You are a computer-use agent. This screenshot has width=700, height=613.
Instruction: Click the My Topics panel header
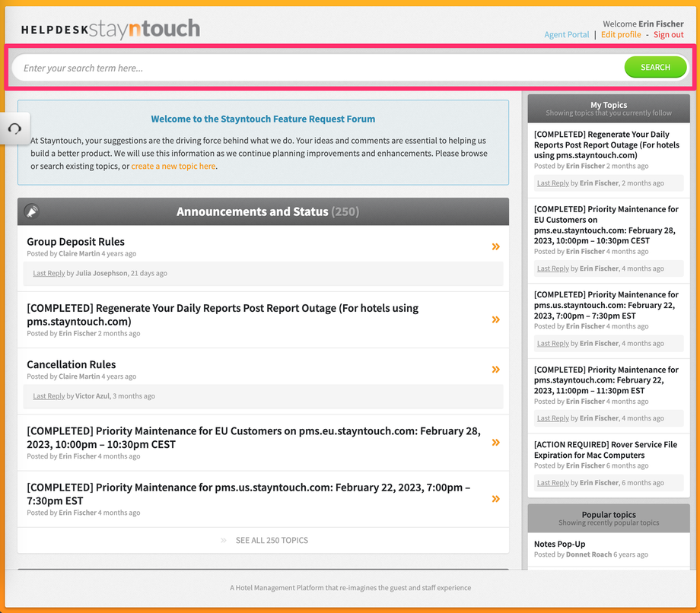609,109
